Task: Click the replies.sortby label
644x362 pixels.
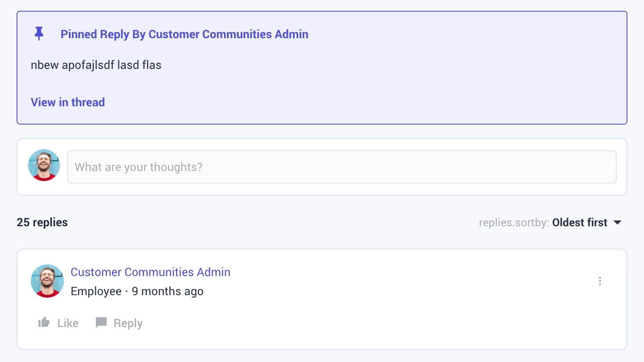Action: pos(514,223)
